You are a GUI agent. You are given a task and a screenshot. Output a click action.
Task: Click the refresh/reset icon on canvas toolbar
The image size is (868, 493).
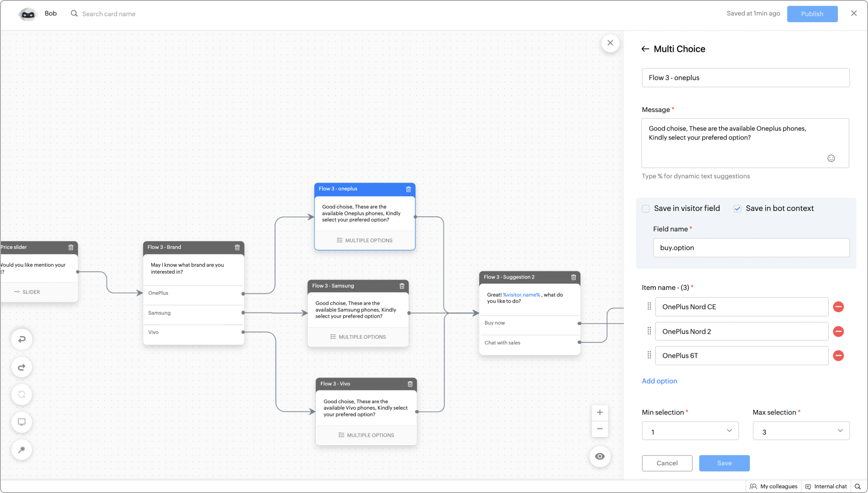(22, 394)
